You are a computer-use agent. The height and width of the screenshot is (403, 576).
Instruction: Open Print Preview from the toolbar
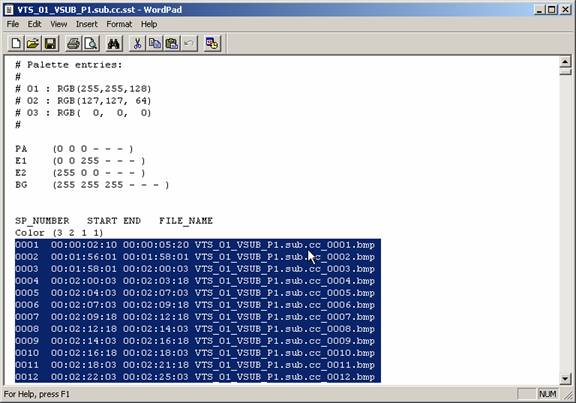coord(90,44)
